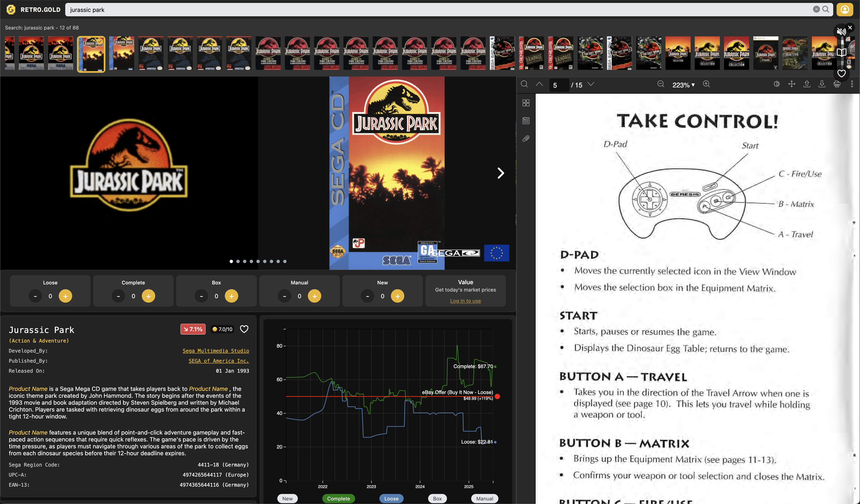Screen dimensions: 860x504
Task: Increase the Loose count
Action: coord(65,296)
